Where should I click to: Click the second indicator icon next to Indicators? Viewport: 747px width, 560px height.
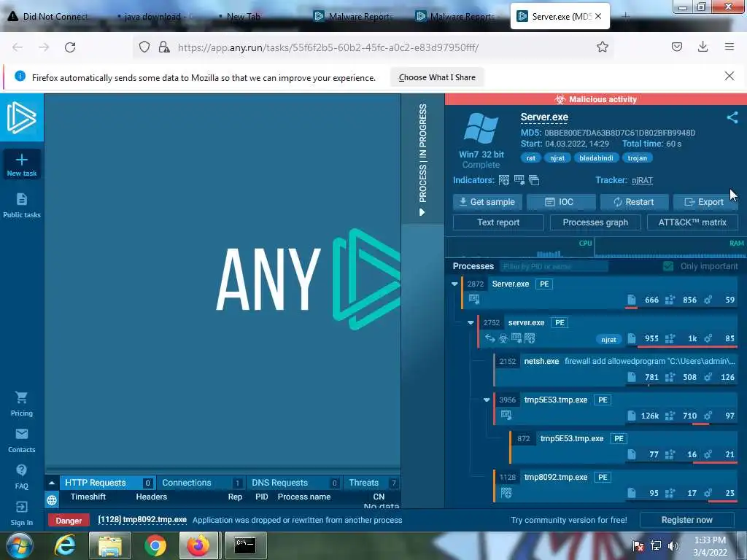(x=519, y=180)
